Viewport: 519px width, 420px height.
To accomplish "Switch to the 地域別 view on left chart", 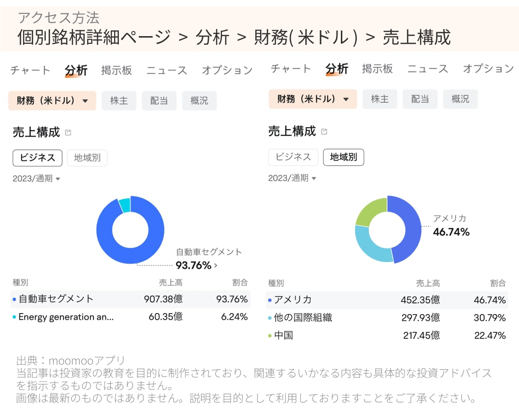I will [87, 158].
